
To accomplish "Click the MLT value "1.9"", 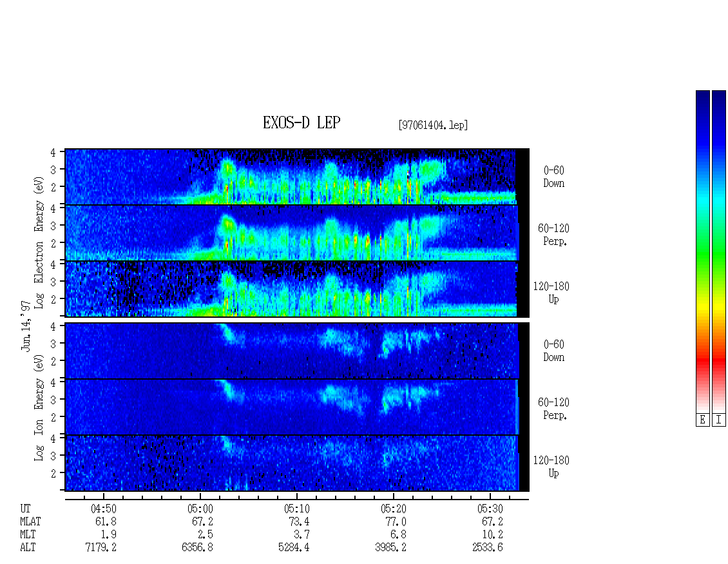I will coord(109,535).
